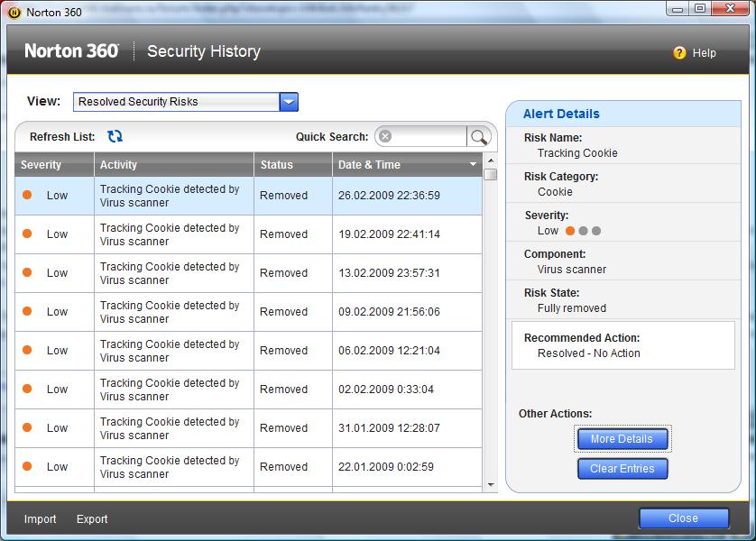756x541 pixels.
Task: Click the activity text in the 13.02.2009 row
Action: [170, 273]
